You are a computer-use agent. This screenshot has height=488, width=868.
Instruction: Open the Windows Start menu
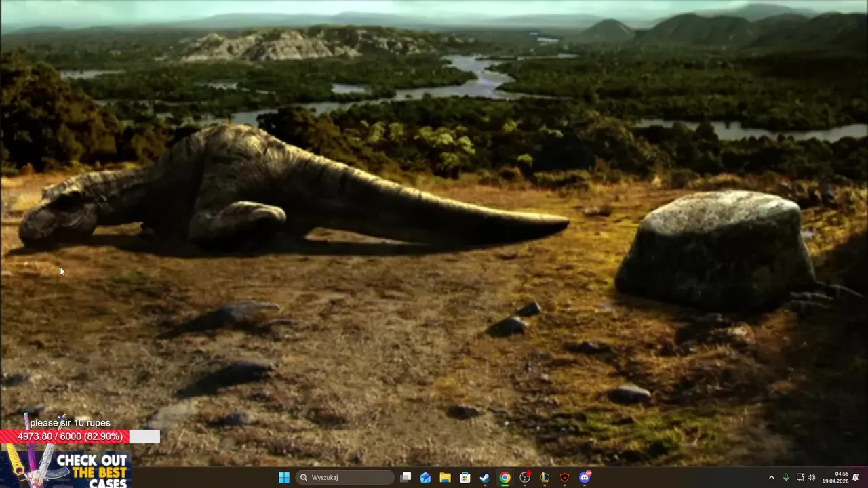pos(284,477)
